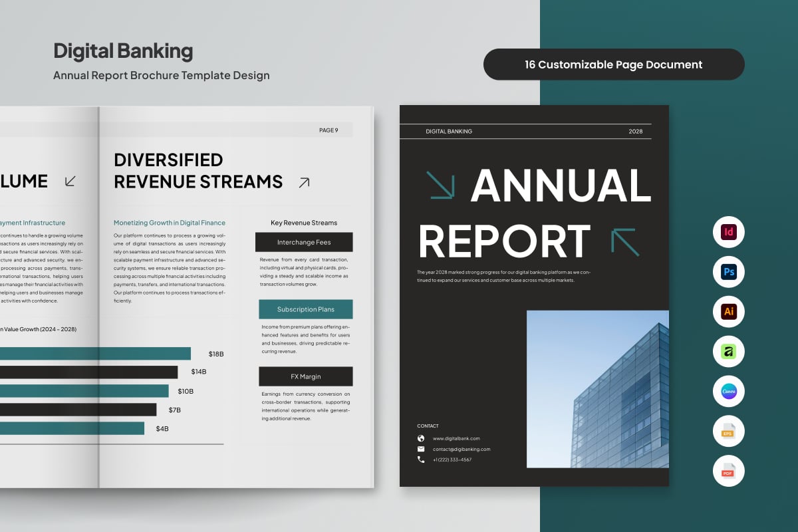Select the Canva compatibility icon

(x=728, y=392)
